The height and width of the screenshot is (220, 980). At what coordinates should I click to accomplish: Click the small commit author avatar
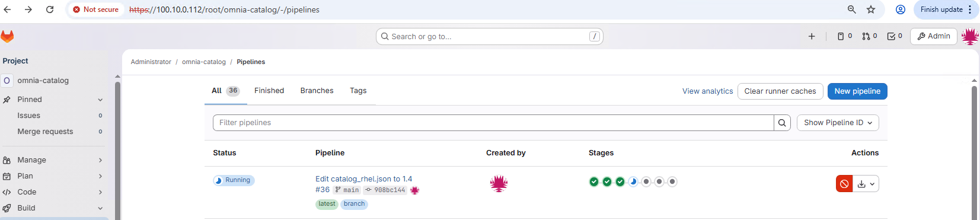click(x=414, y=190)
